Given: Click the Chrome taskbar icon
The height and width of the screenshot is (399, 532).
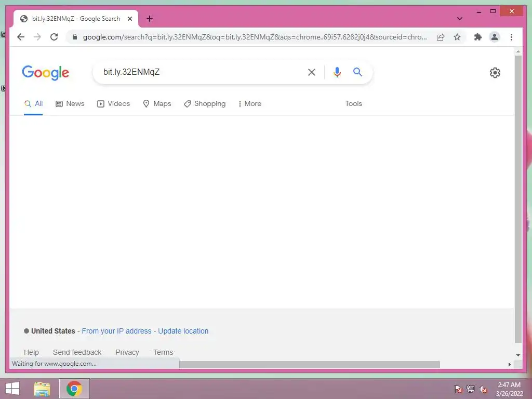Looking at the screenshot, I should point(74,389).
